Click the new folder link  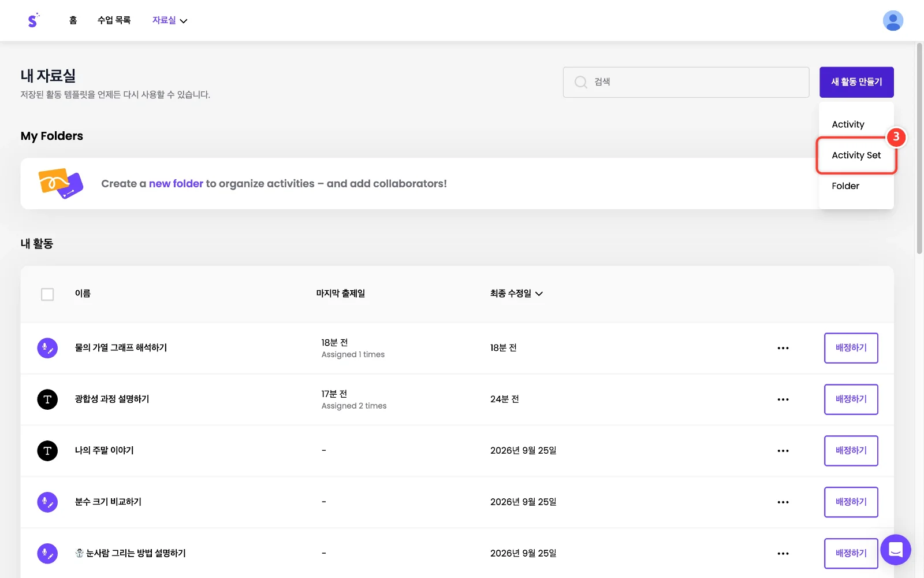176,184
